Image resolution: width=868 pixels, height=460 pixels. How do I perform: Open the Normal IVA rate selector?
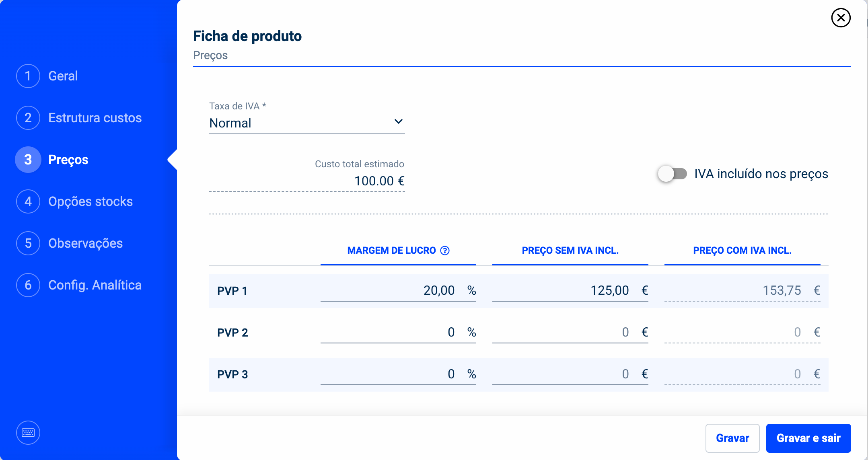pyautogui.click(x=307, y=123)
